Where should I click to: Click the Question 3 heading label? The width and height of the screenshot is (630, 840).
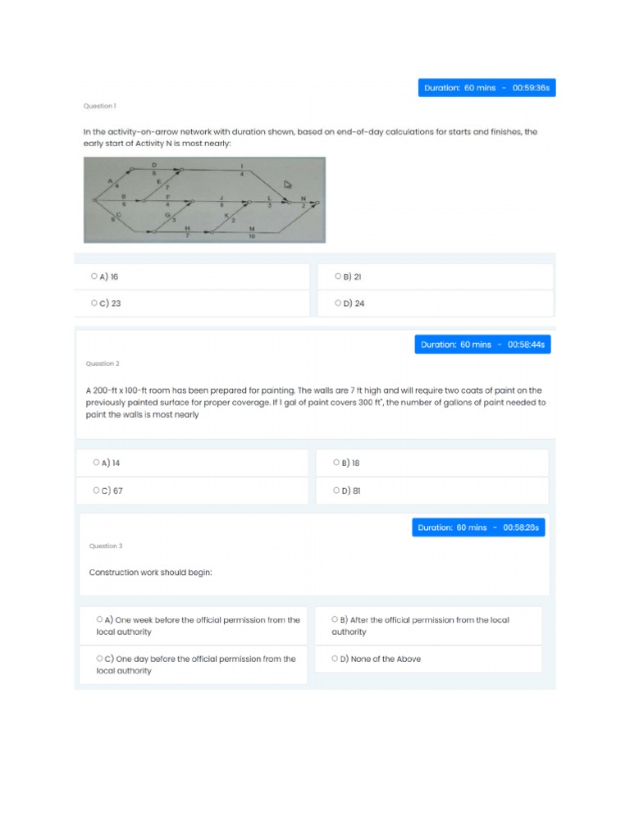(x=106, y=546)
